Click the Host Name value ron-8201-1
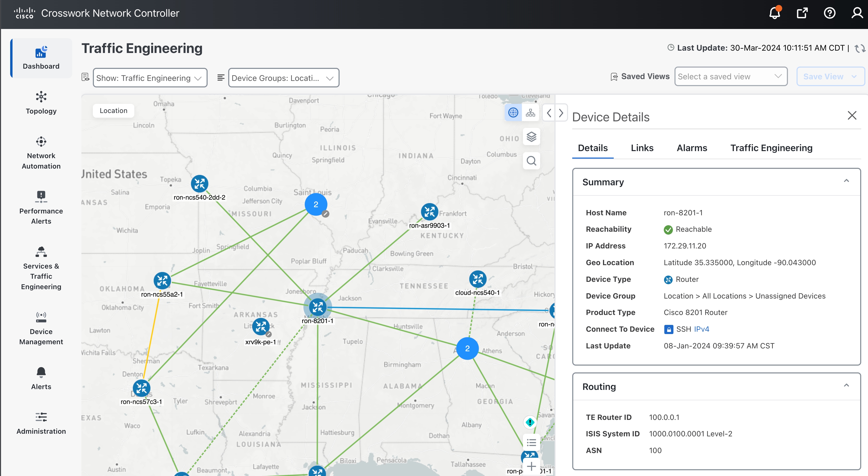 tap(683, 213)
